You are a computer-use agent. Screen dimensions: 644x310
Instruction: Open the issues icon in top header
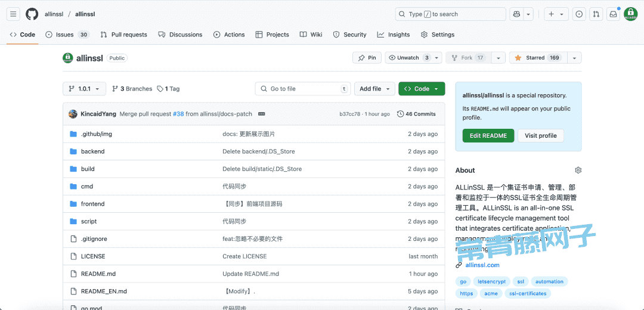point(579,14)
